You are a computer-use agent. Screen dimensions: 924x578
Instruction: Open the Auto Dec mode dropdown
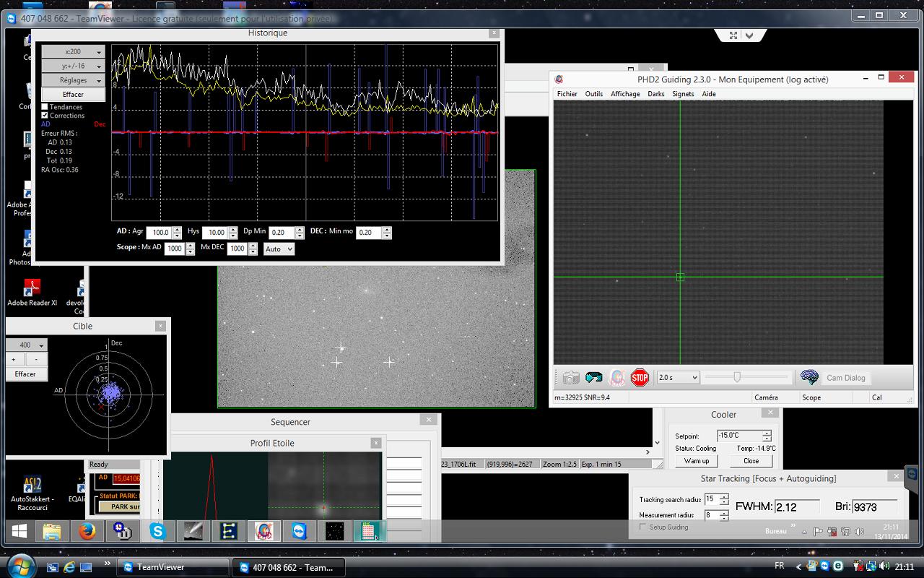[x=279, y=249]
